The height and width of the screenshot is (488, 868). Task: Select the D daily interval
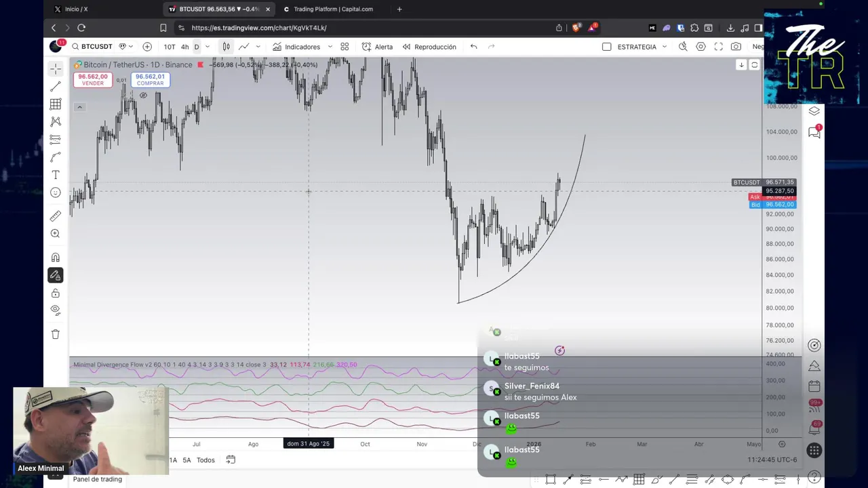(x=197, y=47)
